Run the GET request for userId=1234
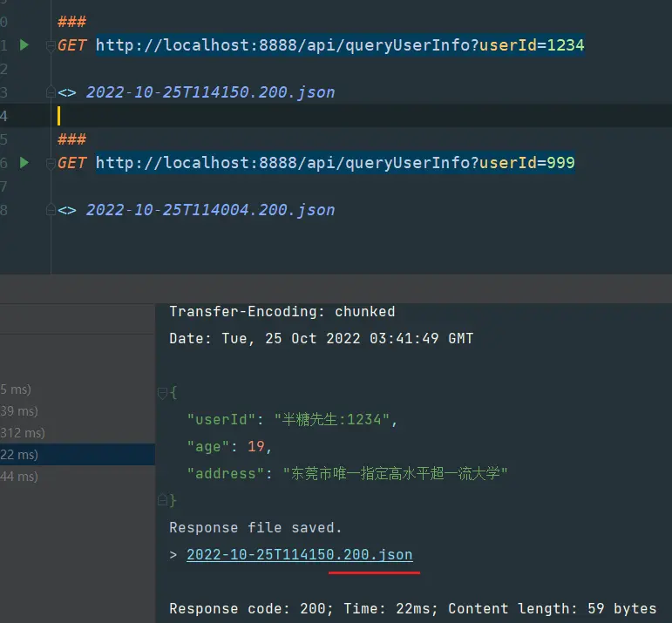The height and width of the screenshot is (623, 672). 24,44
